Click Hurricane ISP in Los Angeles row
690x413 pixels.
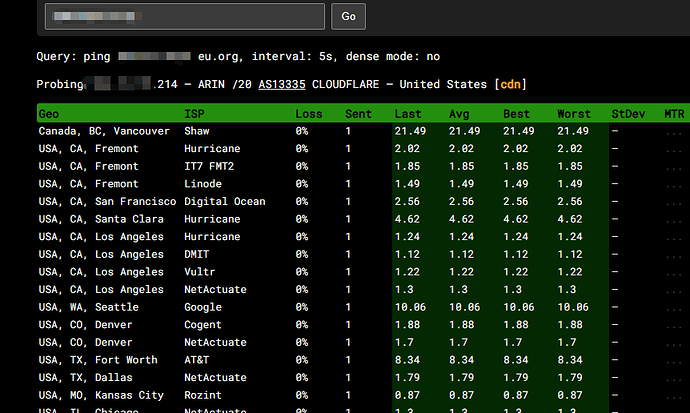212,237
